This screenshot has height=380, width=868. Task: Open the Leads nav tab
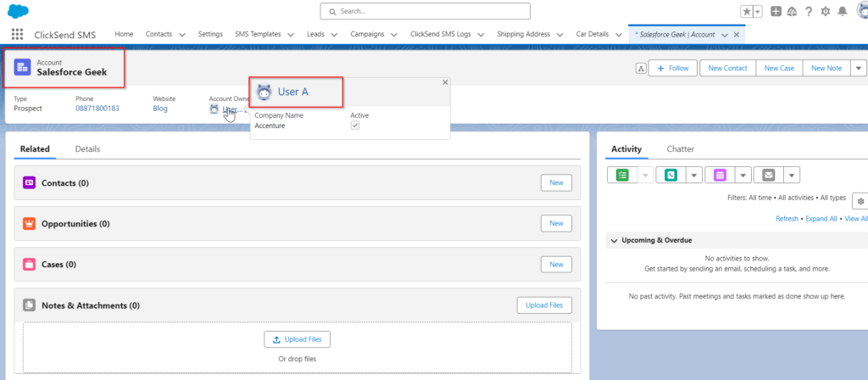[315, 34]
